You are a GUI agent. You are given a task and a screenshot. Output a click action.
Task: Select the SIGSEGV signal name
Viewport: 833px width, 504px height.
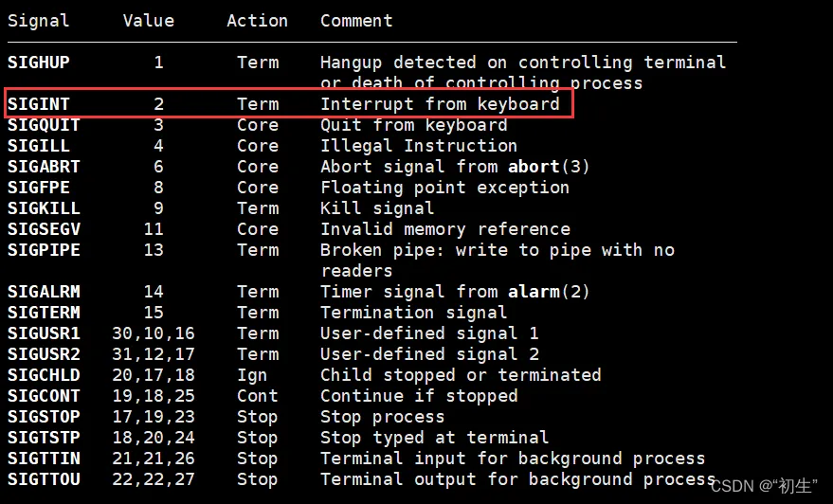point(44,229)
